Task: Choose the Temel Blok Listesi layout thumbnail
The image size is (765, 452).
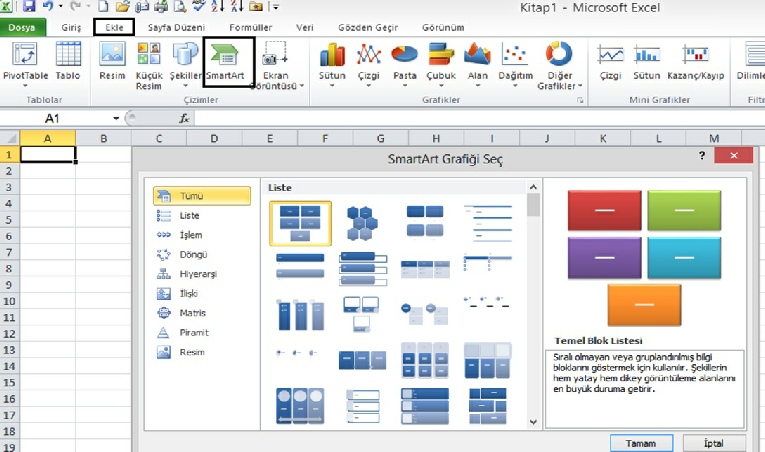Action: (x=300, y=223)
